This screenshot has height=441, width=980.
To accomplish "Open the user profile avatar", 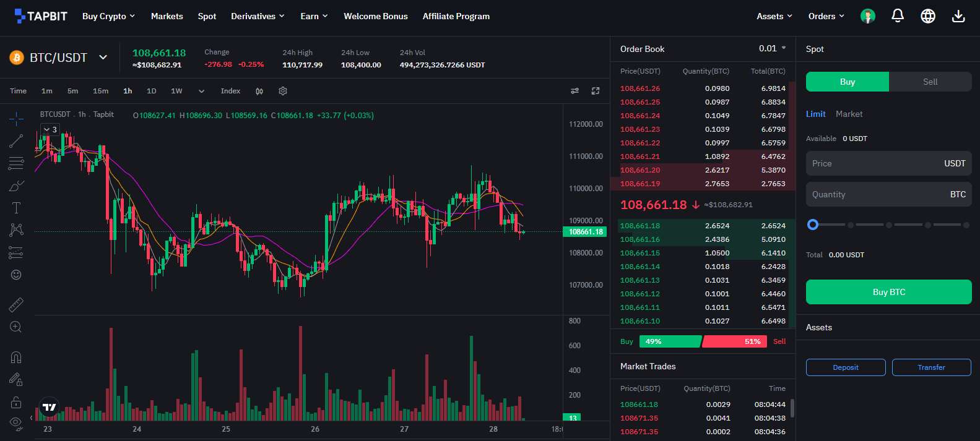I will point(868,16).
